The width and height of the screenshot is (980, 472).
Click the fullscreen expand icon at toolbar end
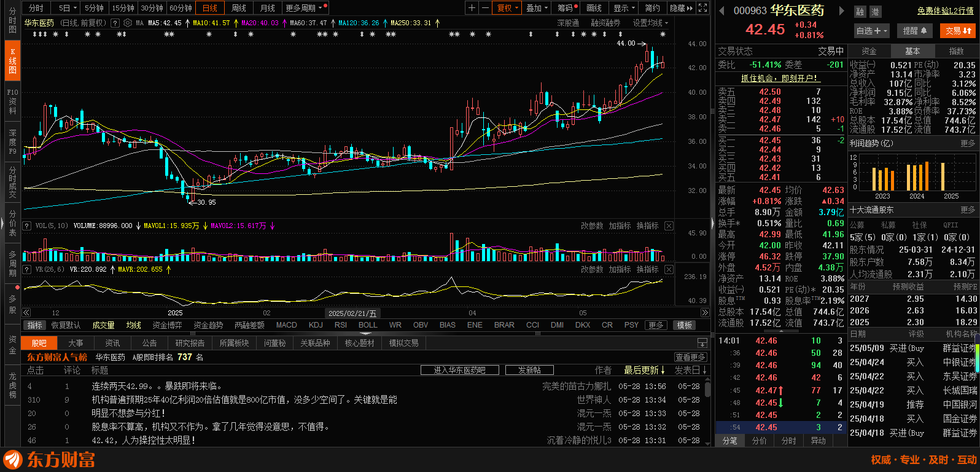[703, 8]
